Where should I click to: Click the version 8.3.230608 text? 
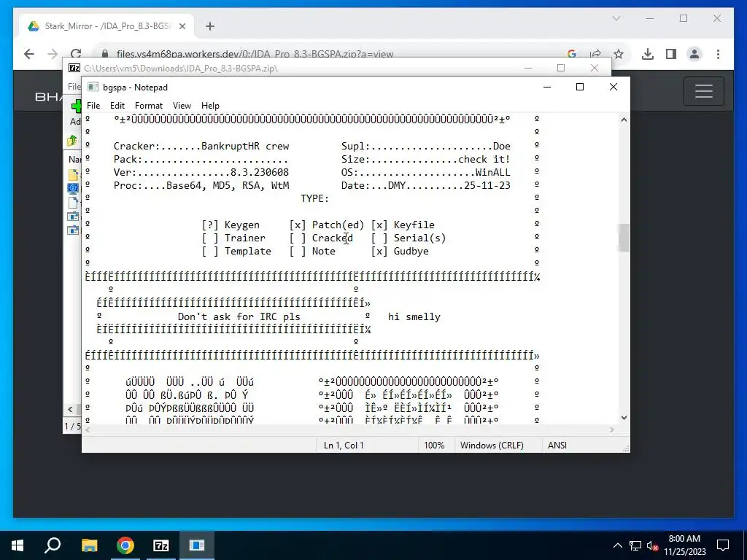(x=260, y=172)
